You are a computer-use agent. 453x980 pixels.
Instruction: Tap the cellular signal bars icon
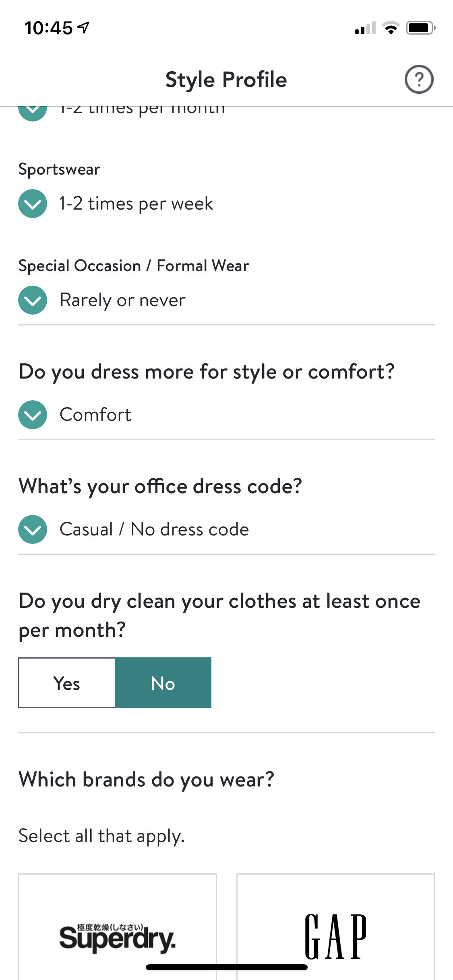365,28
